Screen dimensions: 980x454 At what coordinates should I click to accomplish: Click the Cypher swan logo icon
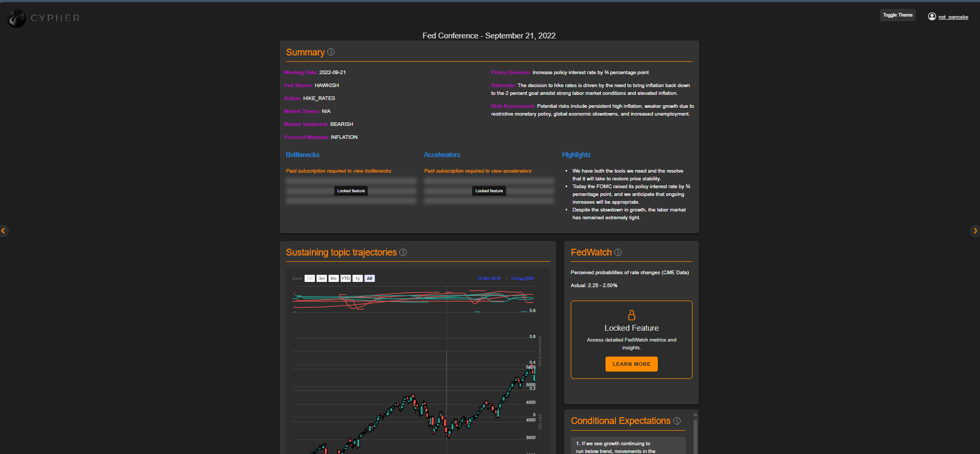pos(17,18)
